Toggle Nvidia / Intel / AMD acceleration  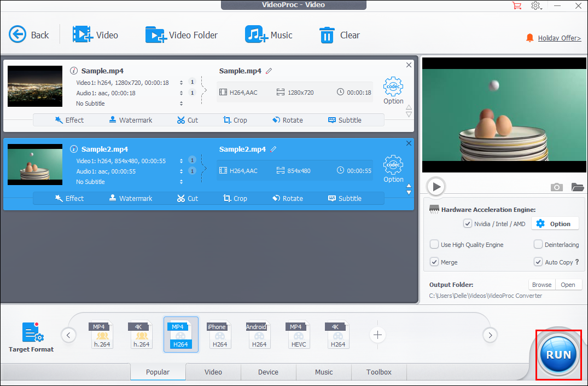click(467, 224)
